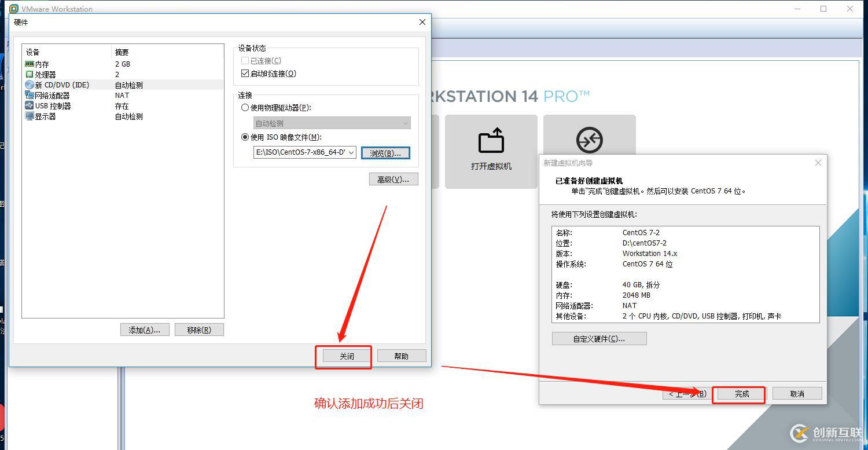Click the 移除(R) remove button

click(199, 330)
